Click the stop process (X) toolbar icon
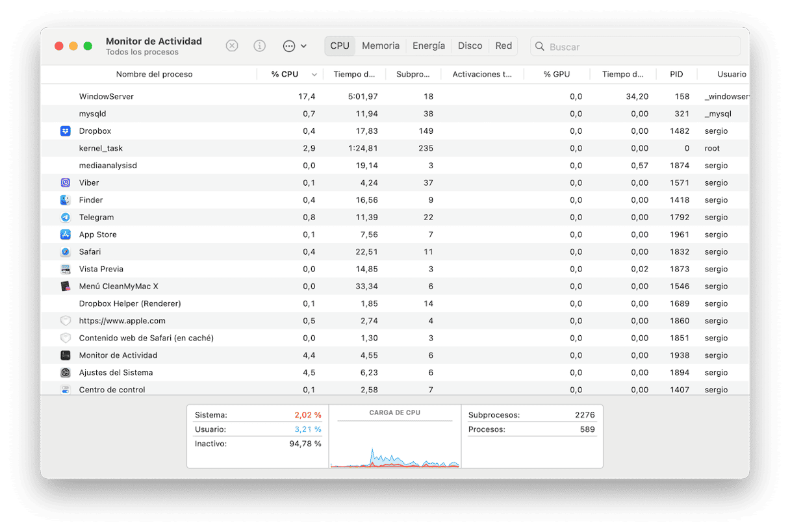The width and height of the screenshot is (790, 532). pyautogui.click(x=232, y=46)
